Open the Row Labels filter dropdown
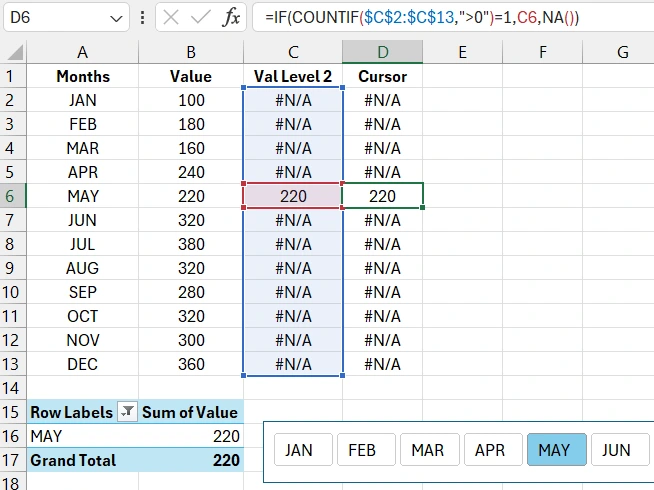Screen dimensions: 654x490 pyautogui.click(x=127, y=412)
